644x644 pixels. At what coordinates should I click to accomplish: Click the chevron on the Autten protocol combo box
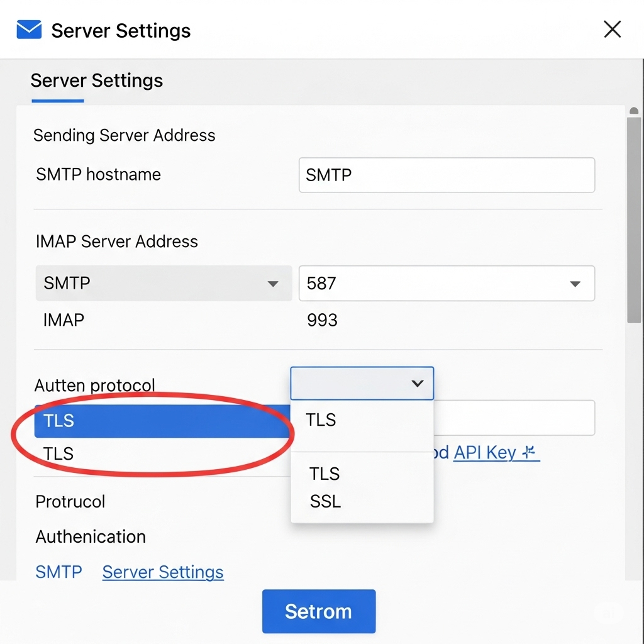point(417,383)
